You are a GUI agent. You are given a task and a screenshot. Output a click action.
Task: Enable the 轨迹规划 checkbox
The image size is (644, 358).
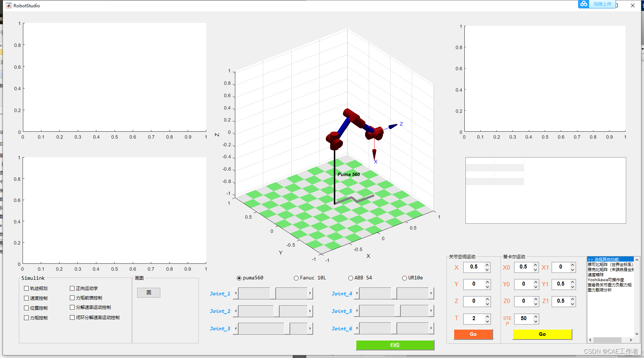[x=26, y=288]
